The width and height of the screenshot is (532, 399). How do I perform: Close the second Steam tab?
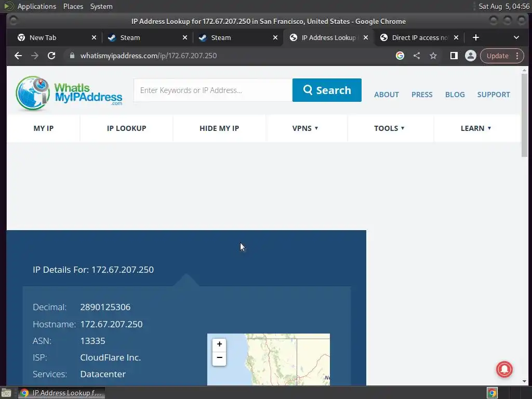tap(275, 37)
